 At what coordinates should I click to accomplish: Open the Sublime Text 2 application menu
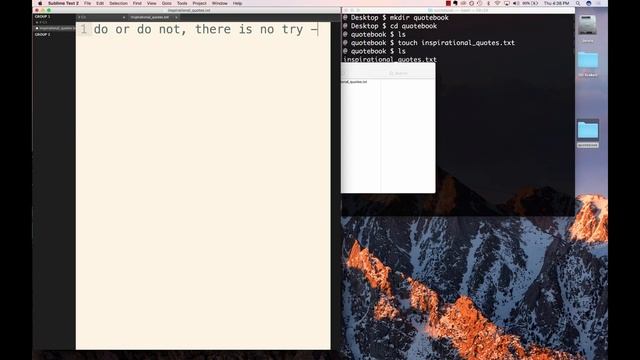[63, 3]
